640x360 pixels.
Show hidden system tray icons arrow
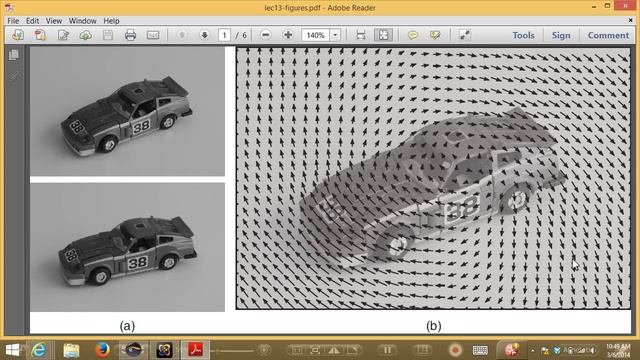[532, 350]
